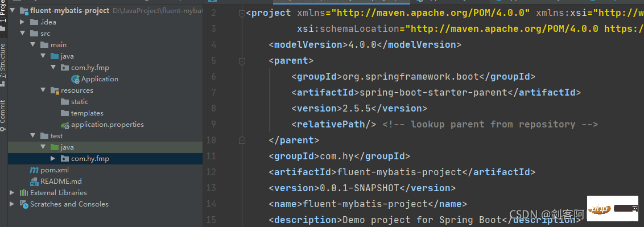Expand Scratches and Consoles node
Image resolution: width=644 pixels, height=227 pixels.
point(13,204)
